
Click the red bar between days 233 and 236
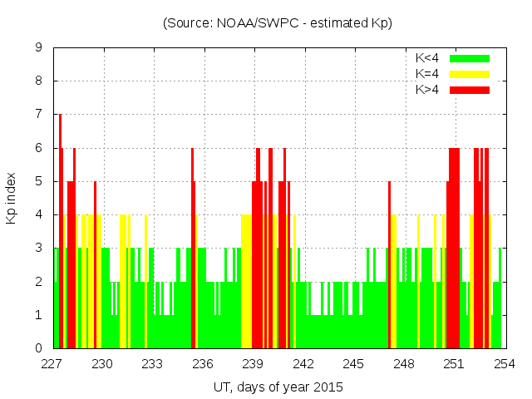tap(193, 249)
